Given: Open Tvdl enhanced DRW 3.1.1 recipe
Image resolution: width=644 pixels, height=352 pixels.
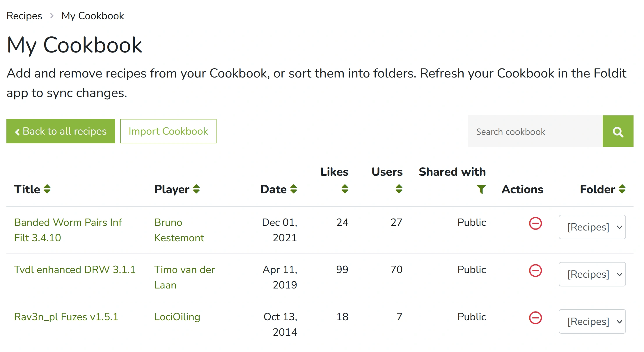Looking at the screenshot, I should (x=75, y=270).
